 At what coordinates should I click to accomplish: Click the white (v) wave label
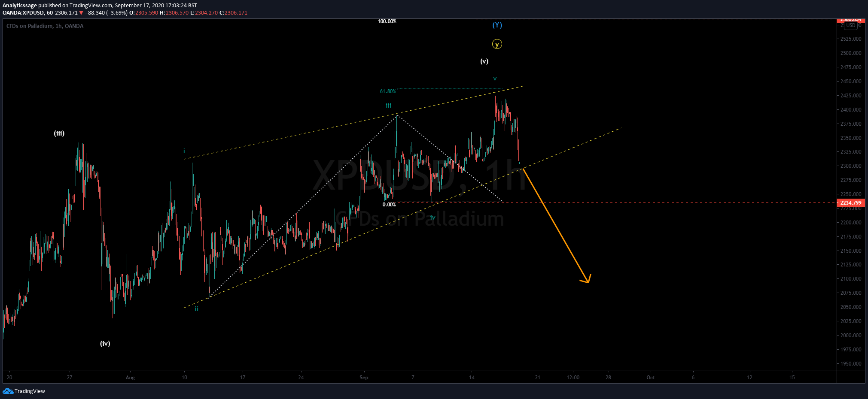coord(484,61)
